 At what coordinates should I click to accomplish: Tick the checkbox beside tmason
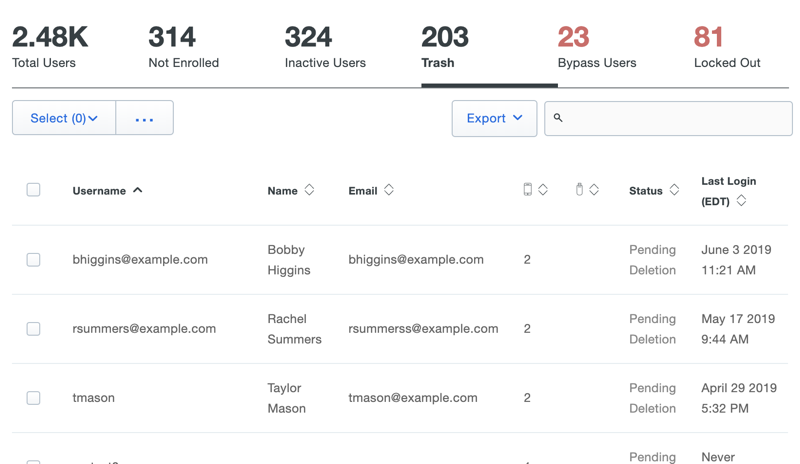point(33,398)
